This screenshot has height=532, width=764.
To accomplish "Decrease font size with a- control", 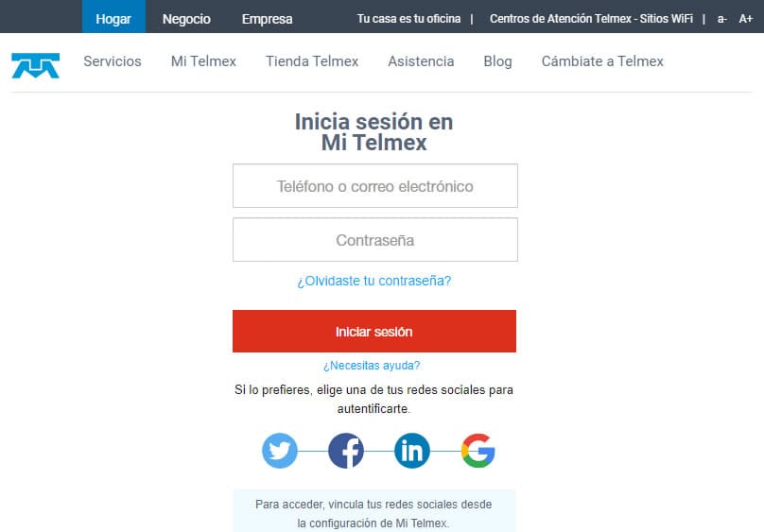I will [x=722, y=19].
